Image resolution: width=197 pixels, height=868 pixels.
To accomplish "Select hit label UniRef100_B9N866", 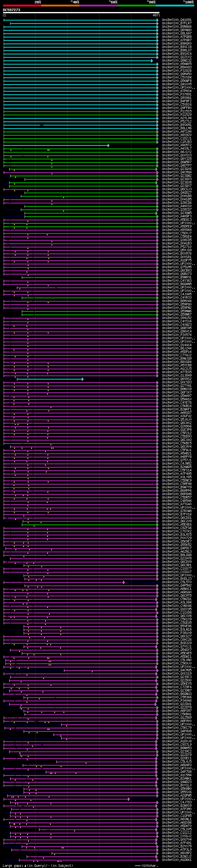I will click(176, 26).
